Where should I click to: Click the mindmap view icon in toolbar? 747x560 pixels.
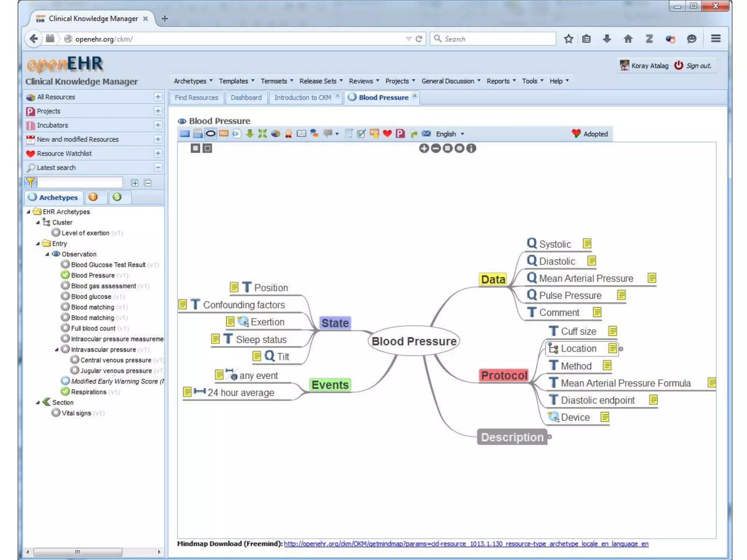[x=210, y=134]
